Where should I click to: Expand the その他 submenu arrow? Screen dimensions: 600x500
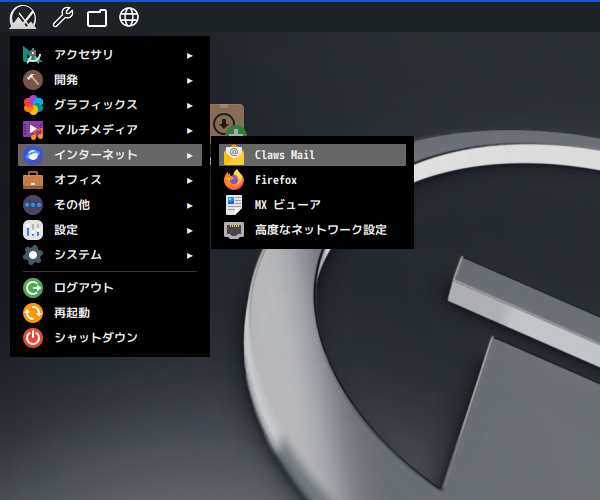[189, 206]
